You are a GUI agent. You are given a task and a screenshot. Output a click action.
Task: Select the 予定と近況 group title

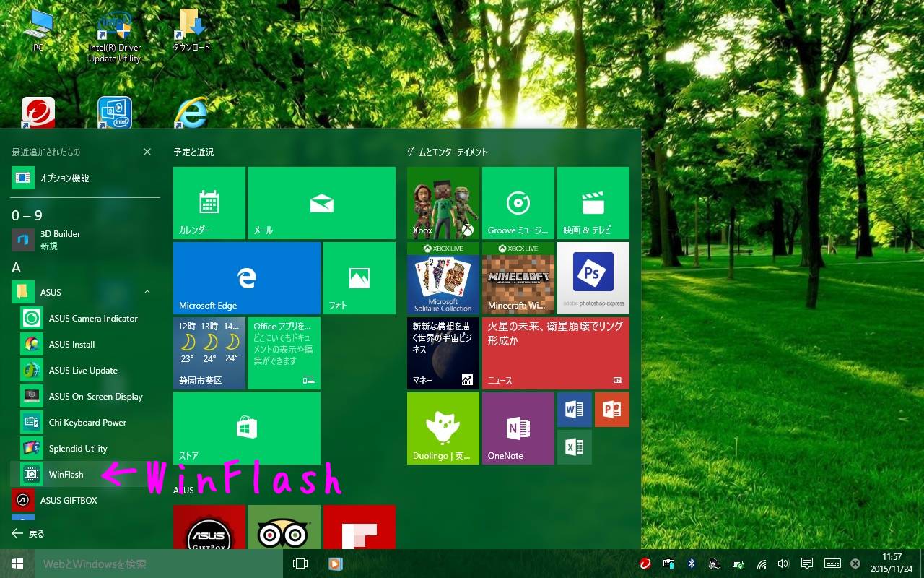click(193, 152)
